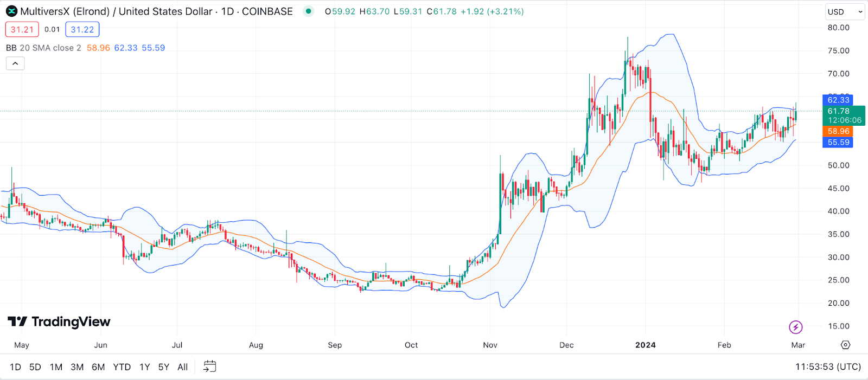The image size is (868, 380).
Task: Click the 50.00 price scale label
Action: (x=839, y=165)
